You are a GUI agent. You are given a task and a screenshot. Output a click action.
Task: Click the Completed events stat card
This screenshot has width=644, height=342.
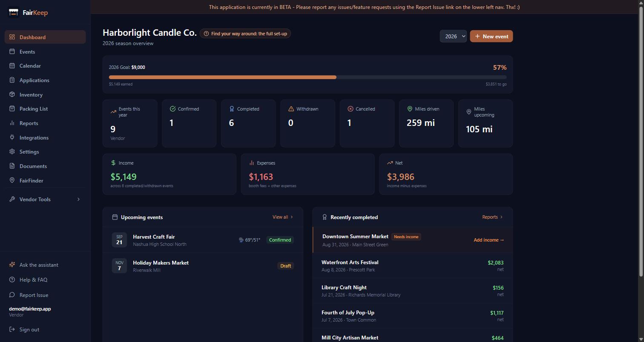coord(248,123)
